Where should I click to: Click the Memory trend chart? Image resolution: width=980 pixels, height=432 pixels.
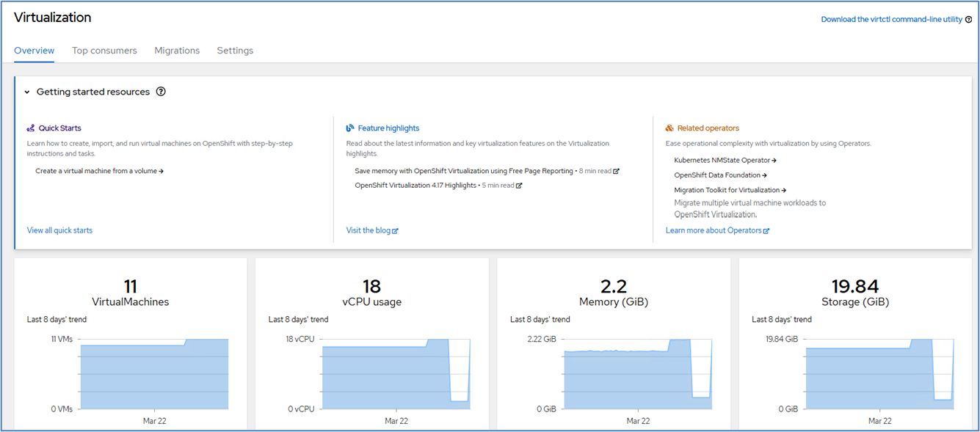point(637,374)
